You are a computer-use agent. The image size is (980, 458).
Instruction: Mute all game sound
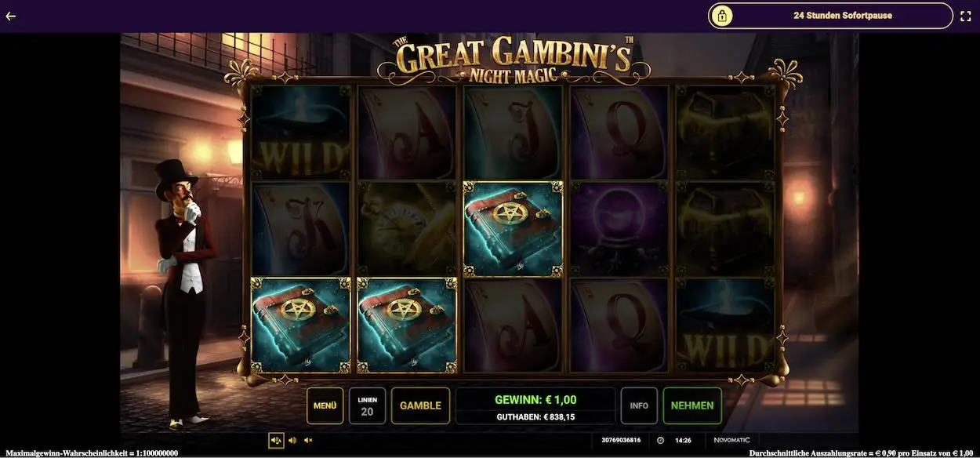(x=308, y=441)
